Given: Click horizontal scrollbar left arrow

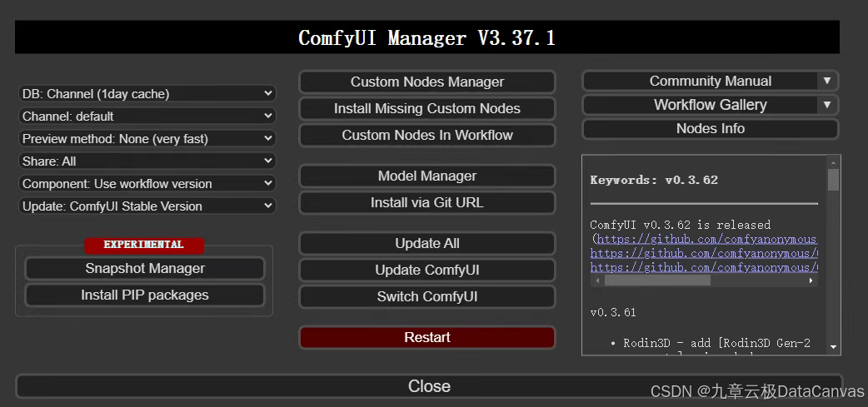Looking at the screenshot, I should tap(596, 280).
